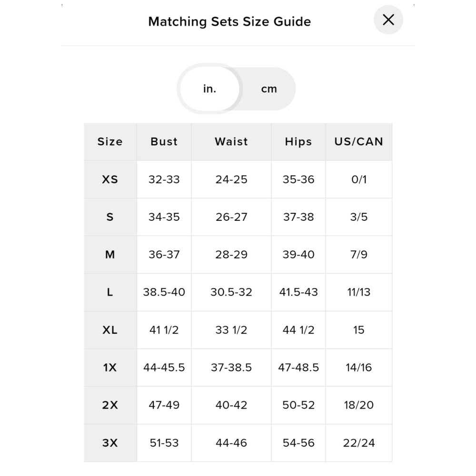Select the S size row label

tap(110, 217)
